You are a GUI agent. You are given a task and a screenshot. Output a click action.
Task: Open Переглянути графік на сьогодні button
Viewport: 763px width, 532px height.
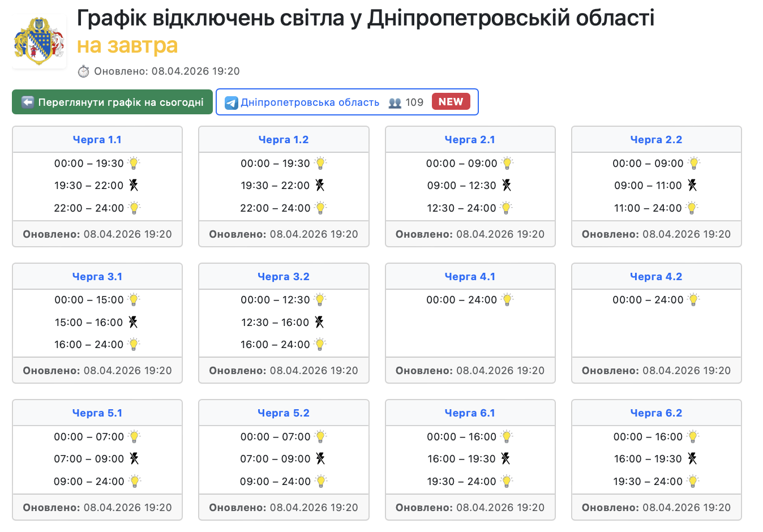112,102
